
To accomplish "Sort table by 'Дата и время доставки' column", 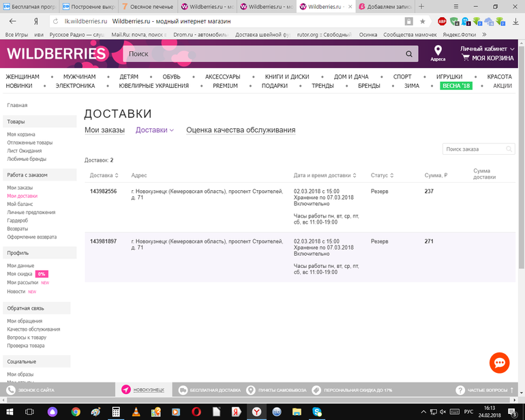I will coord(325,175).
